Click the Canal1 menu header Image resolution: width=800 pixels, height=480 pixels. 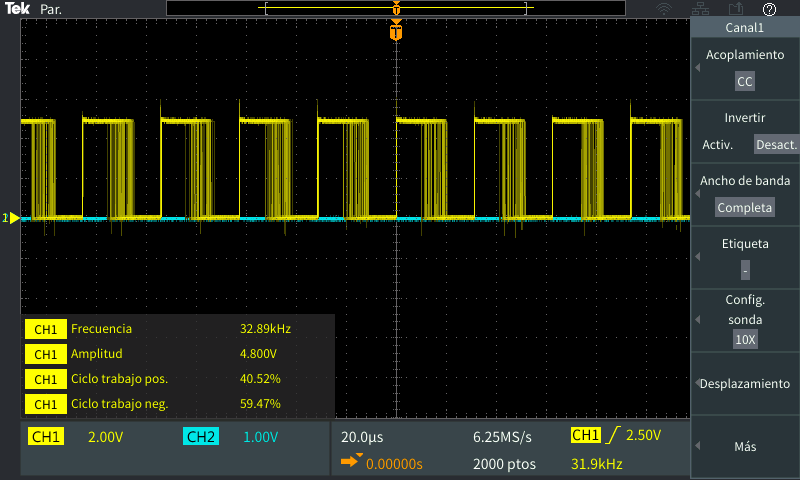[x=745, y=28]
